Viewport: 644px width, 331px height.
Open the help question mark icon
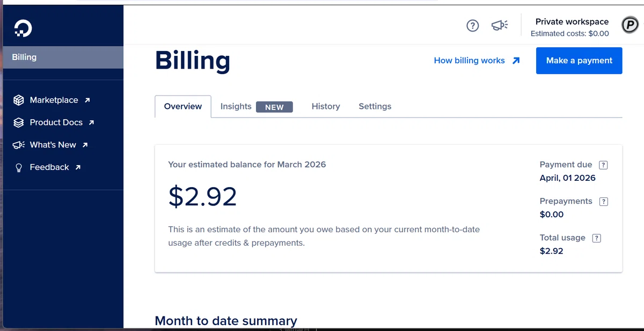tap(472, 26)
